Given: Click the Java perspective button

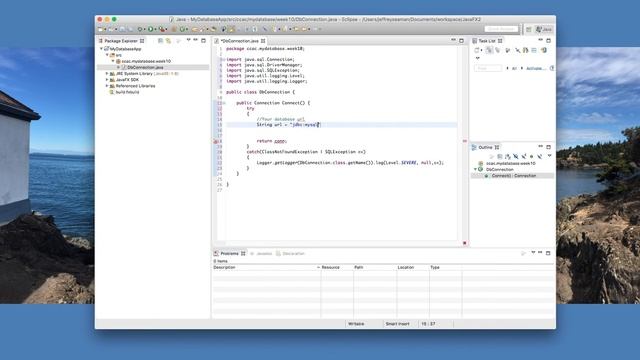Looking at the screenshot, I should [544, 29].
